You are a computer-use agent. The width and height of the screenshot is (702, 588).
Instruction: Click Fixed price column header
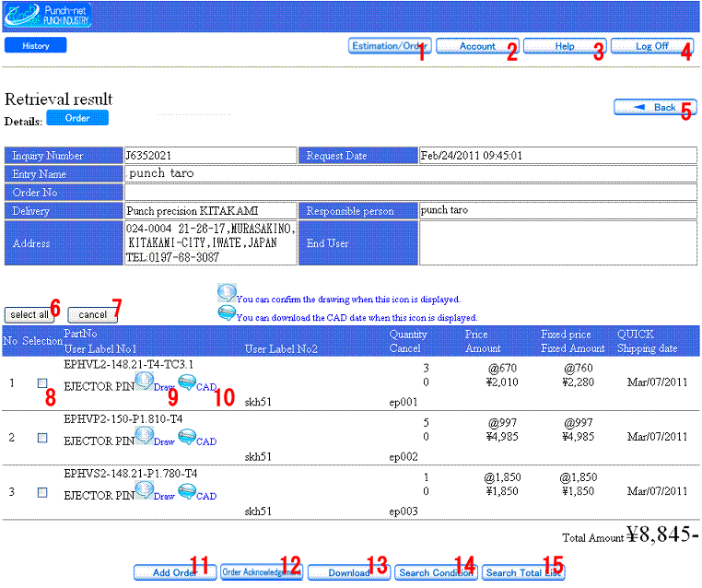566,335
